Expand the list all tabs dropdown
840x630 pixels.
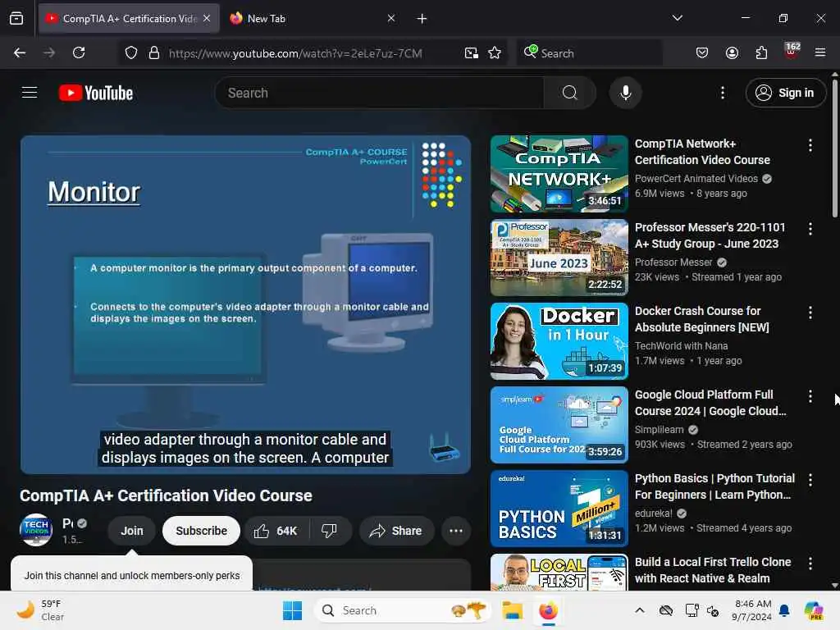[x=677, y=18]
